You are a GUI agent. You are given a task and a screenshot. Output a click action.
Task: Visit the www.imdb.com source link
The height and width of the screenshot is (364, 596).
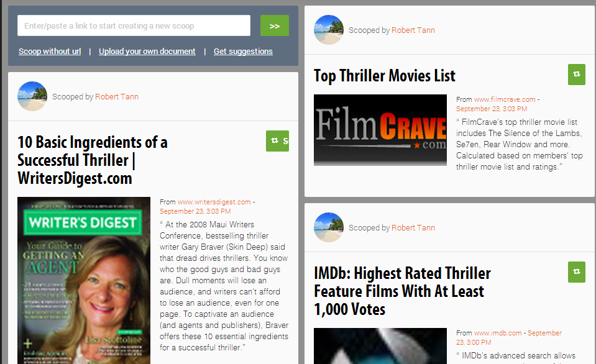tap(498, 333)
